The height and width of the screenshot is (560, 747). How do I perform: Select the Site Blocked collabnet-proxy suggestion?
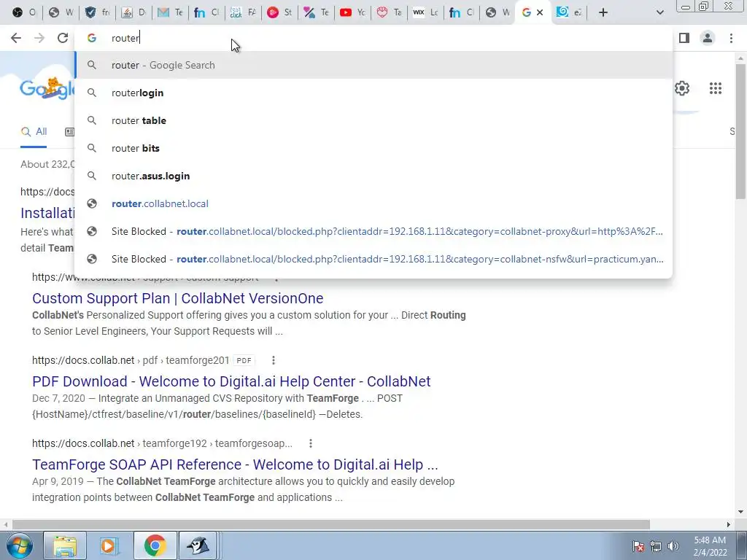click(x=373, y=231)
